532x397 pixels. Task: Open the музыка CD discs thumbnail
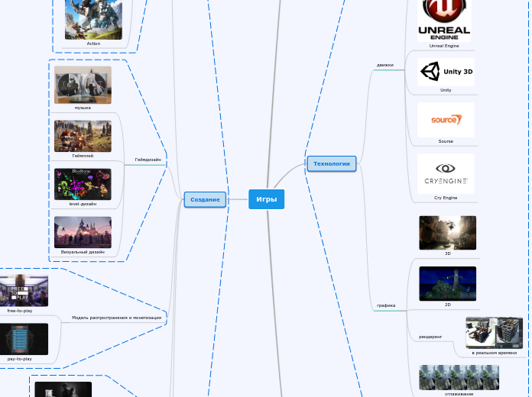coord(83,85)
